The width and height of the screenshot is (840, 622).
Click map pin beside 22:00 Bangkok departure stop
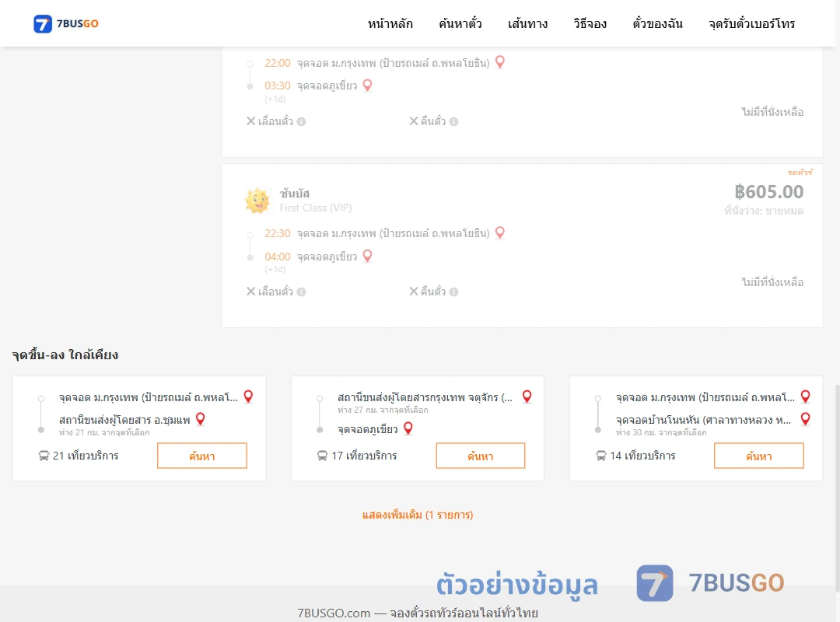[x=500, y=62]
